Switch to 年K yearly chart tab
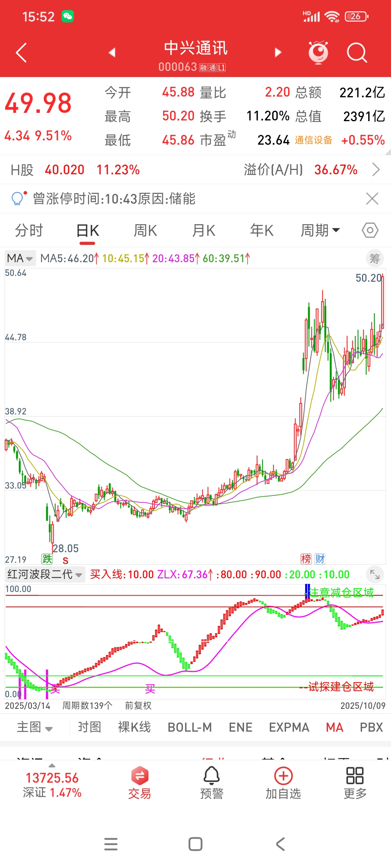Screen dimensions: 391x868 tap(262, 230)
